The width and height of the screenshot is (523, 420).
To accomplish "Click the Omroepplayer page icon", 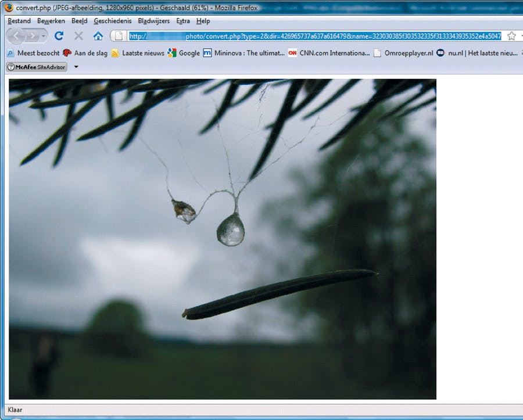I will (377, 53).
